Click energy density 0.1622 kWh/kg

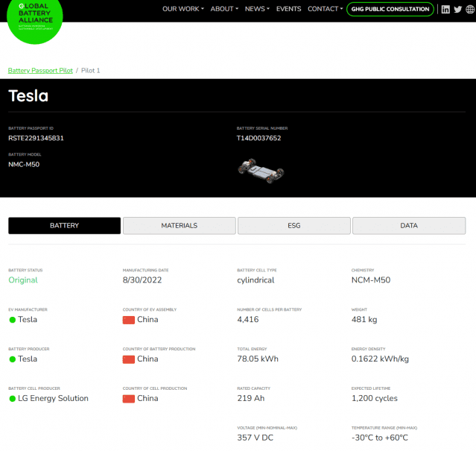[380, 359]
